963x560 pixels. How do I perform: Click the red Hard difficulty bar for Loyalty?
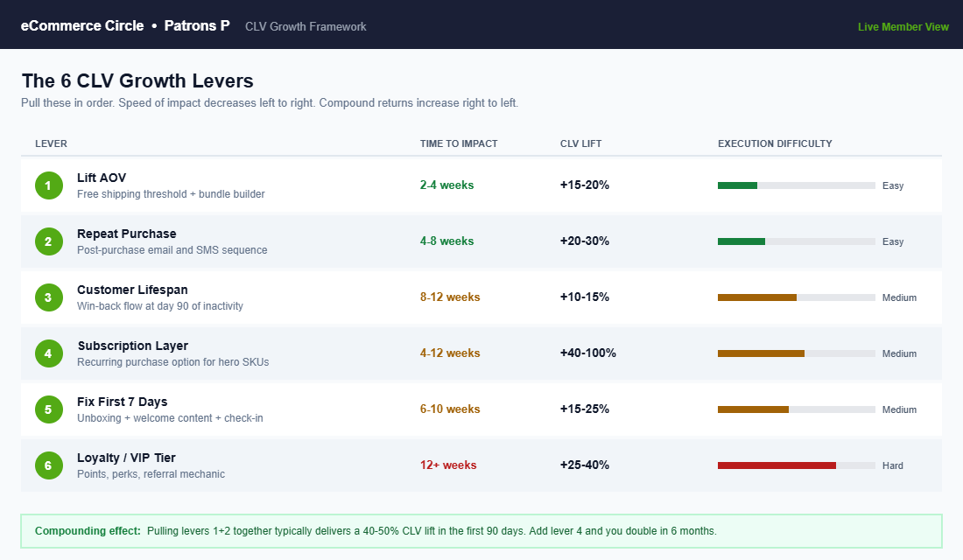(777, 465)
